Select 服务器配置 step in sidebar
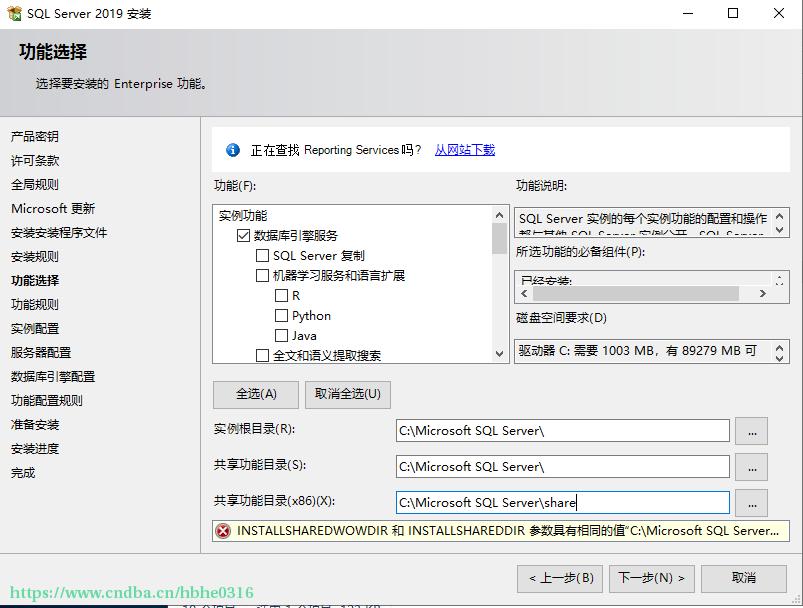803x608 pixels. click(x=41, y=353)
